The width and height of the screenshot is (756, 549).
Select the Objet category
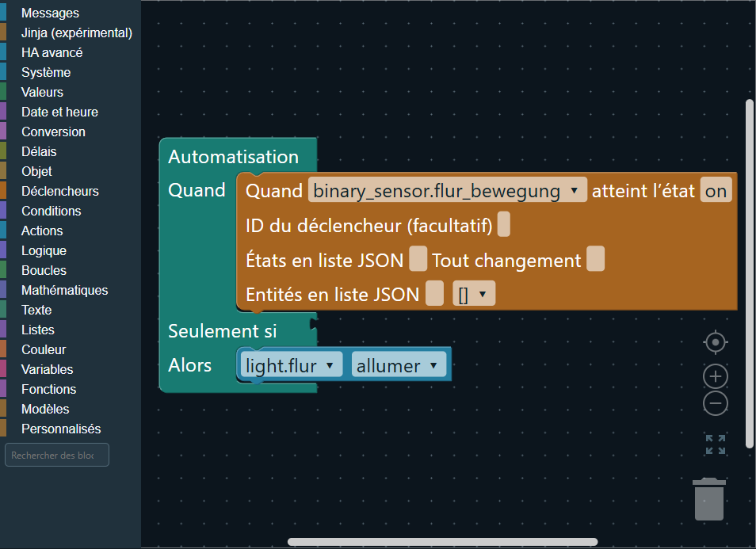(71, 171)
